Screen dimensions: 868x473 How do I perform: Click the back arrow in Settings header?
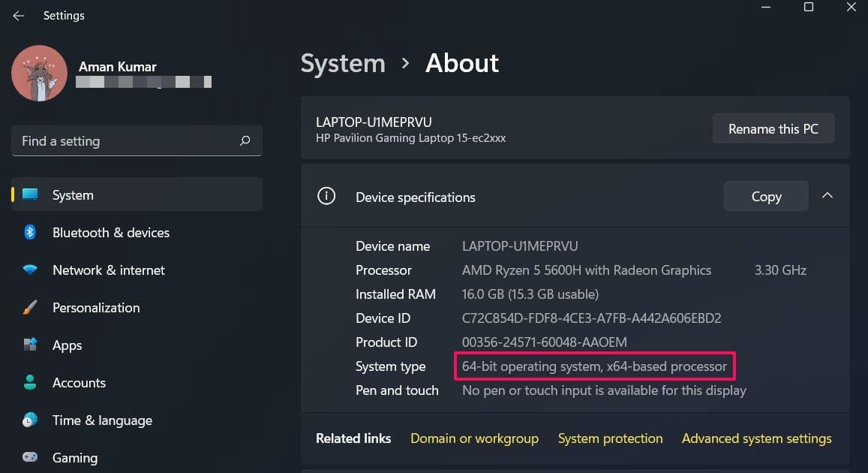point(18,16)
